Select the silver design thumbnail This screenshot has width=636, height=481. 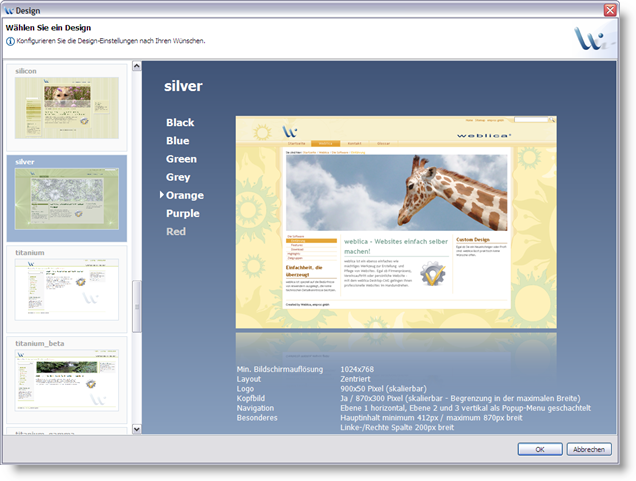pos(67,198)
